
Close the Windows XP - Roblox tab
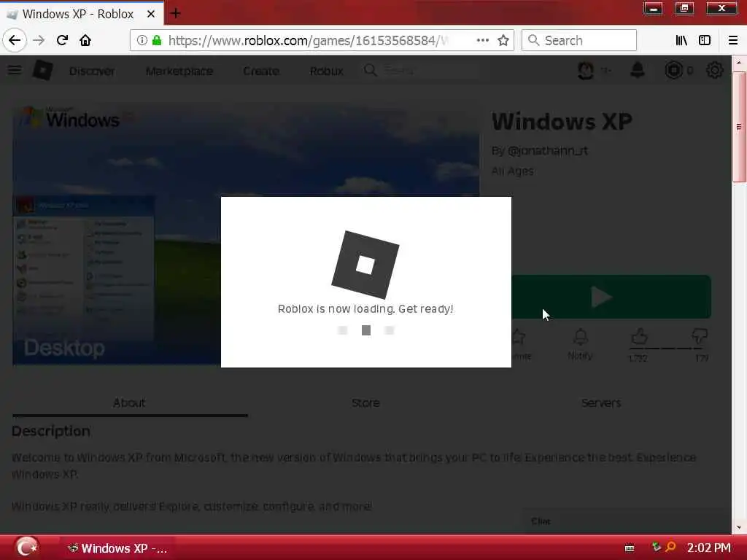[150, 14]
